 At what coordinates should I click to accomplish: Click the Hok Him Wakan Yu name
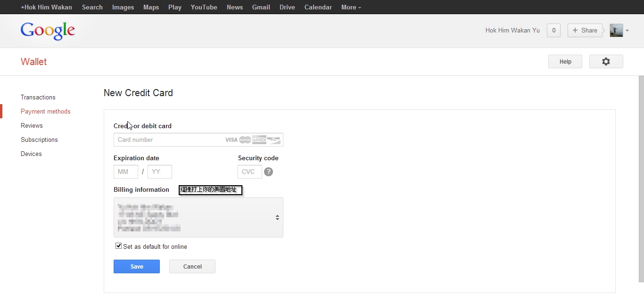[512, 30]
